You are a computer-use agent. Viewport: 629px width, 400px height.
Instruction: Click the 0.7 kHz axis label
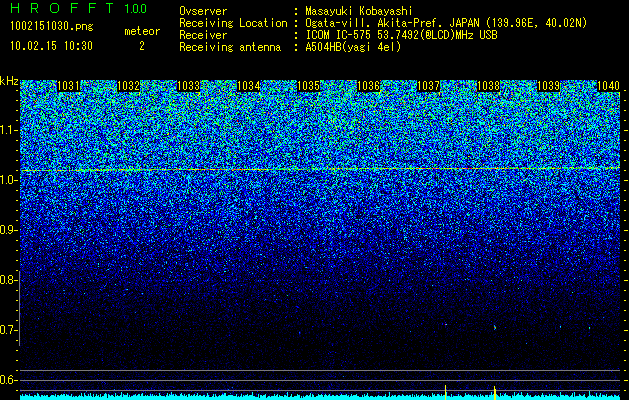click(9, 330)
